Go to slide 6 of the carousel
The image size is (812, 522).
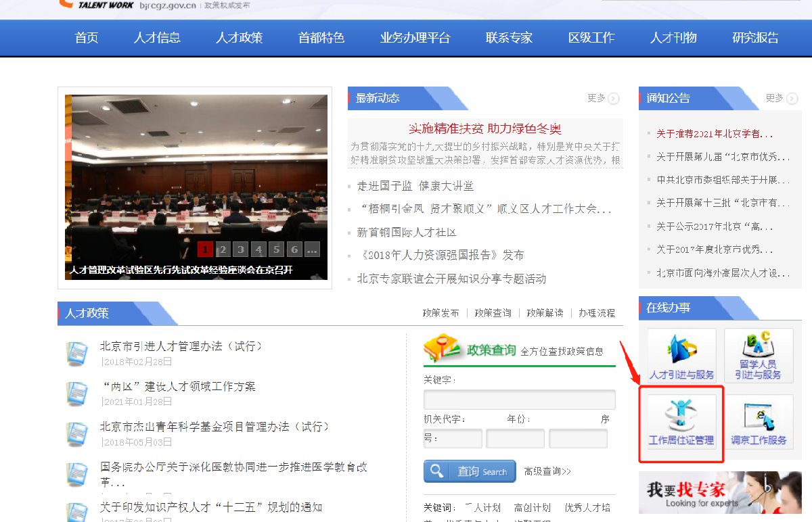[x=294, y=250]
